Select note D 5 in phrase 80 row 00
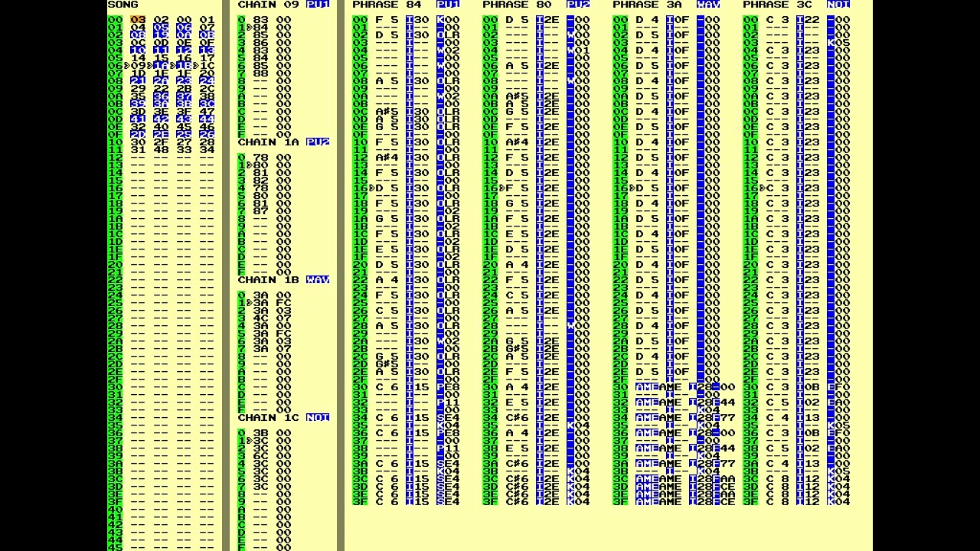 tap(517, 20)
